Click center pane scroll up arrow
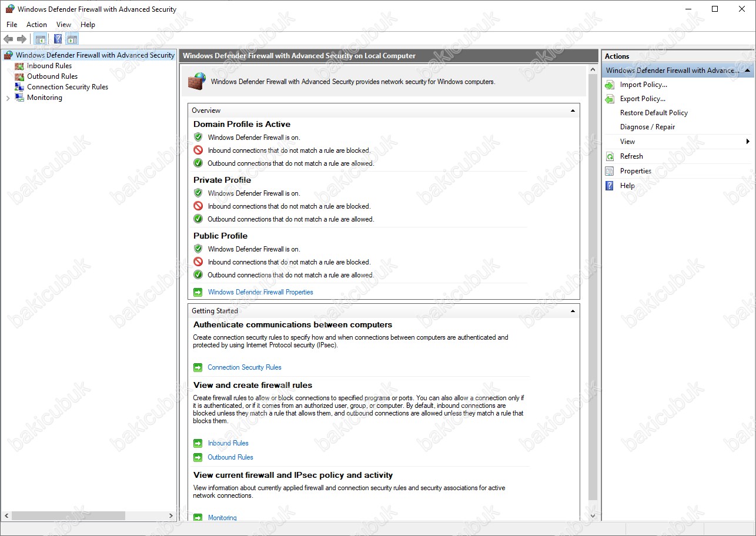756x536 pixels. pos(593,70)
